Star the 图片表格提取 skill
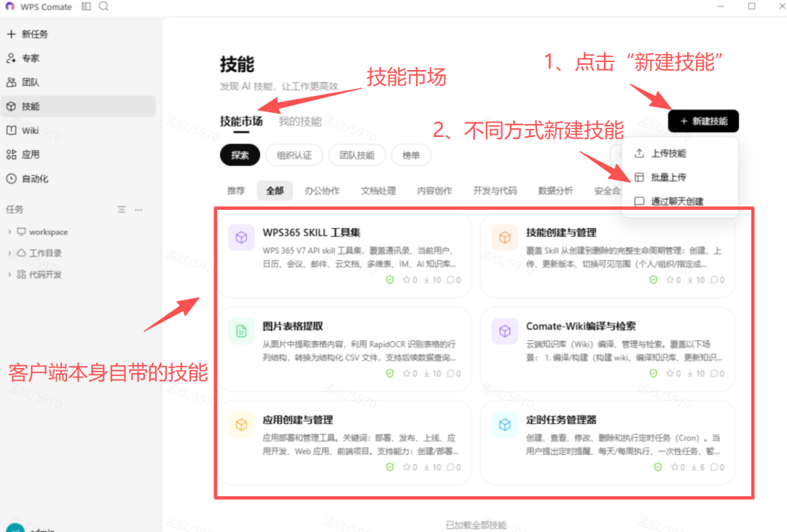Image resolution: width=787 pixels, height=532 pixels. [x=407, y=373]
